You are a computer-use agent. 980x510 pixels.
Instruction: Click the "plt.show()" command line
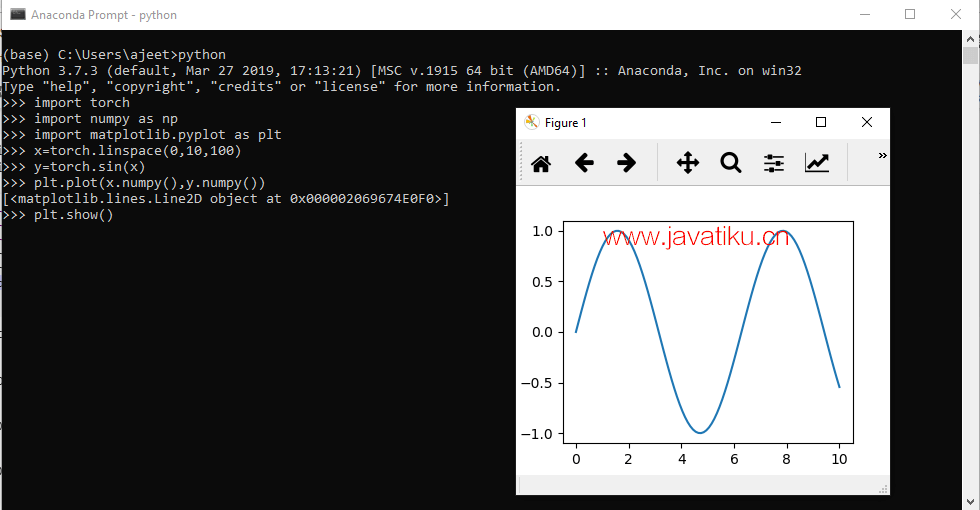(x=58, y=215)
